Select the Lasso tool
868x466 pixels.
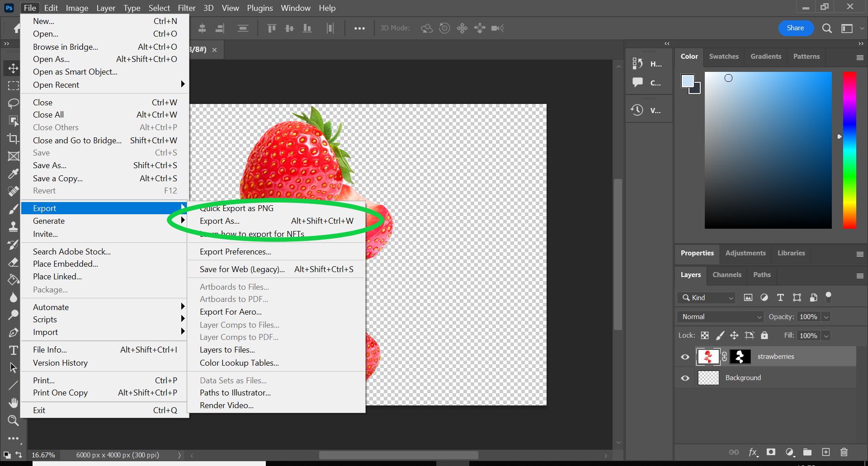(x=13, y=103)
